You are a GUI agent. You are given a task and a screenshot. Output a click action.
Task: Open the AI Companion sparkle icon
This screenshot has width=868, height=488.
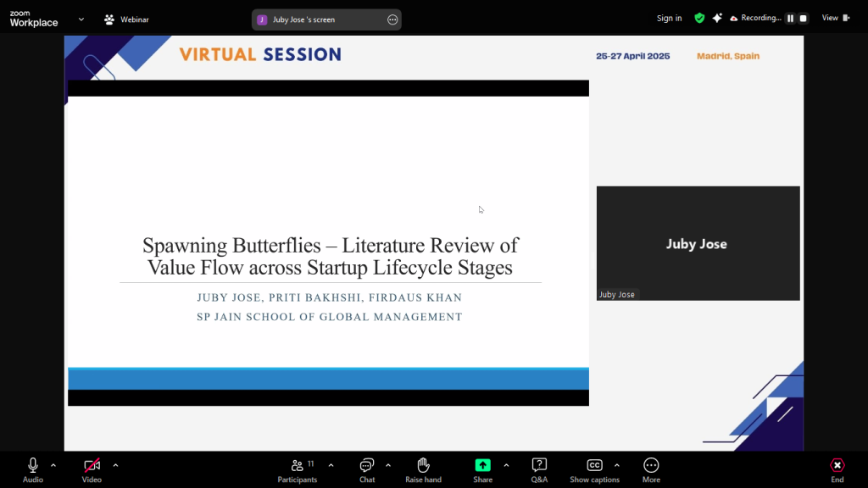click(x=717, y=18)
